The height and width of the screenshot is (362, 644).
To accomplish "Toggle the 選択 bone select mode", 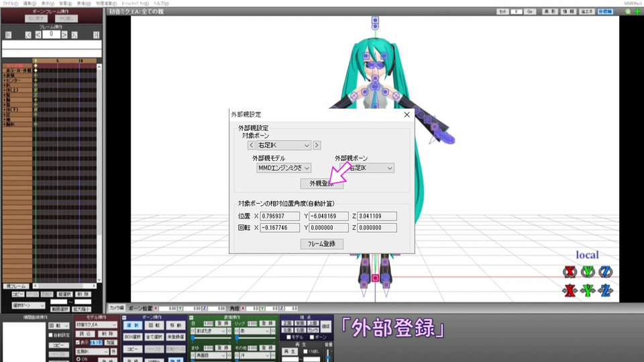I will (133, 326).
